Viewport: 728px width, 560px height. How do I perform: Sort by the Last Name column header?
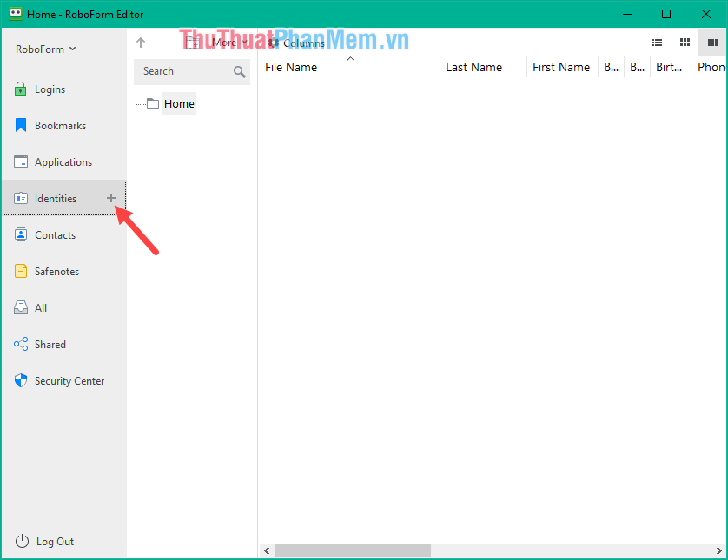(474, 67)
